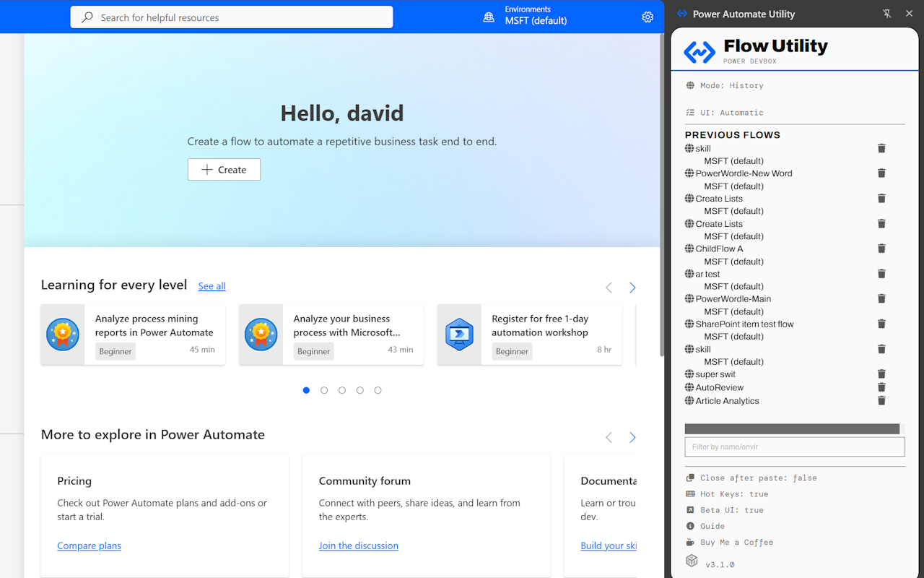Click the gray horizontal bar above the filter box

[792, 429]
